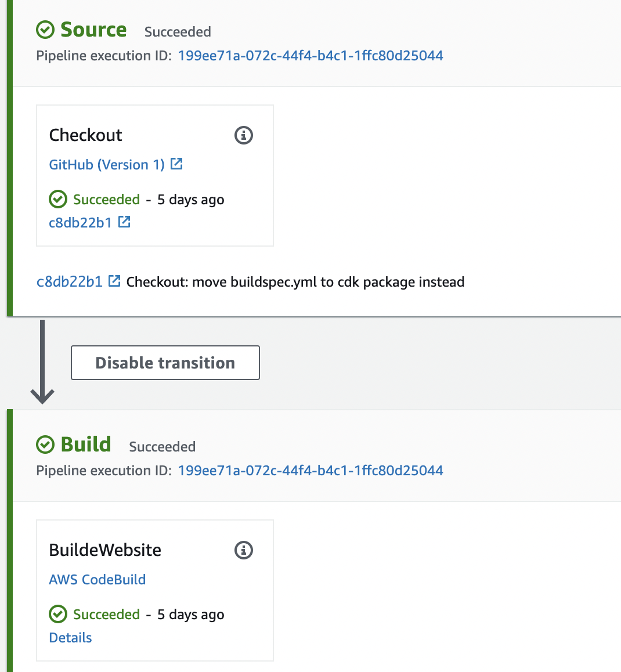Click the external link icon beside GitHub (Version 1)
Screen dimensions: 621x672
[177, 164]
